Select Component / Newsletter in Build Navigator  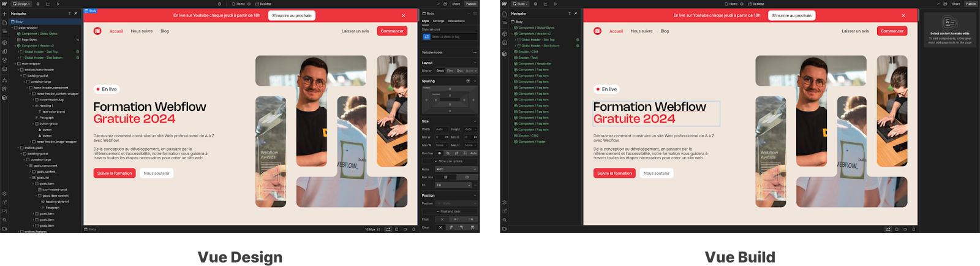535,64
